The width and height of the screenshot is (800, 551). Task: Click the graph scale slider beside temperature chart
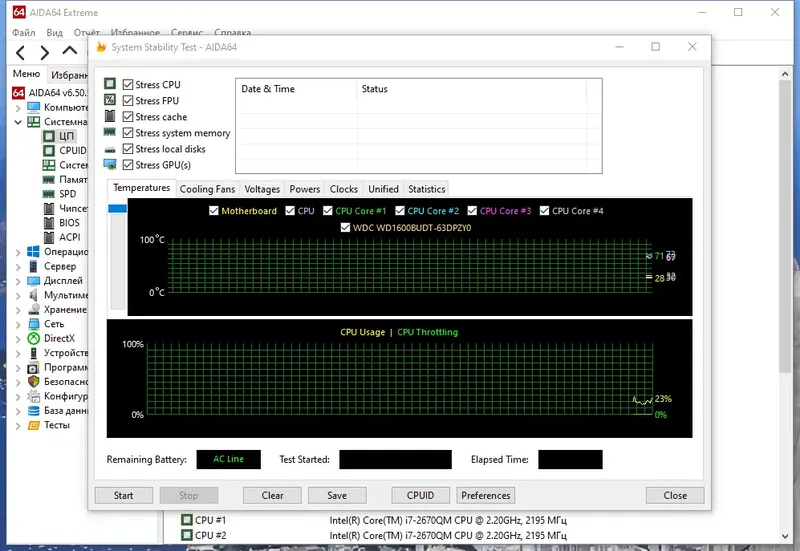117,209
